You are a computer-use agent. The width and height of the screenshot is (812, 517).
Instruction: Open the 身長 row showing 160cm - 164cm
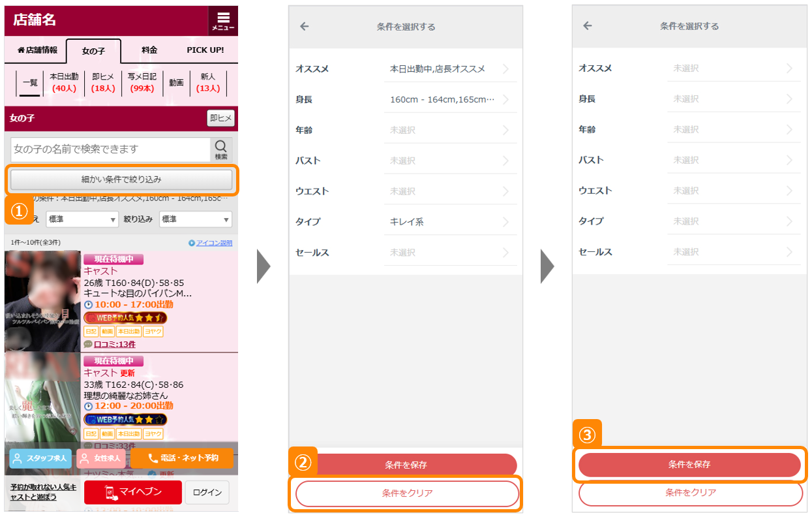(450, 99)
